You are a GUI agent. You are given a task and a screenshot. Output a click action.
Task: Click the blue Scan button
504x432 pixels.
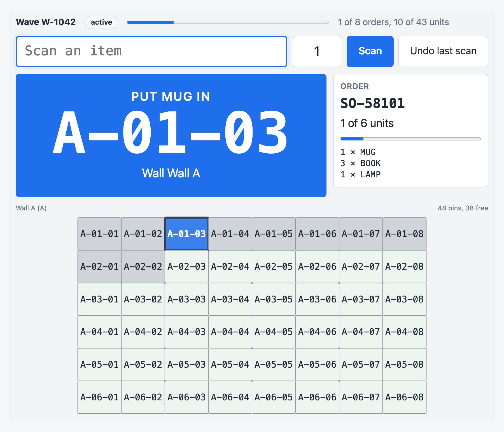370,51
